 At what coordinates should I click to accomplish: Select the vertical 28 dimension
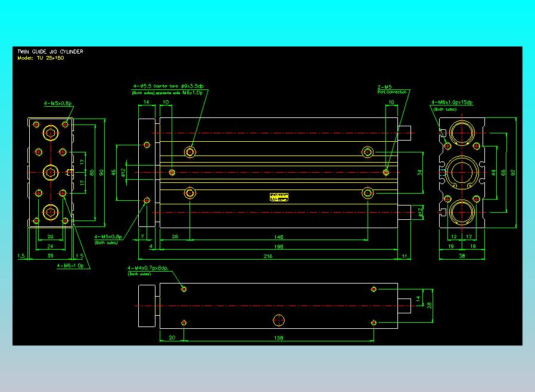429,306
